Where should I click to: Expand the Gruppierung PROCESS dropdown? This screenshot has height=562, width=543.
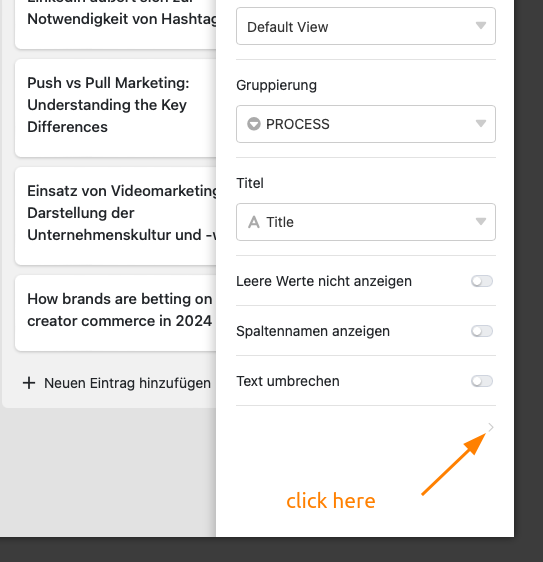click(366, 124)
